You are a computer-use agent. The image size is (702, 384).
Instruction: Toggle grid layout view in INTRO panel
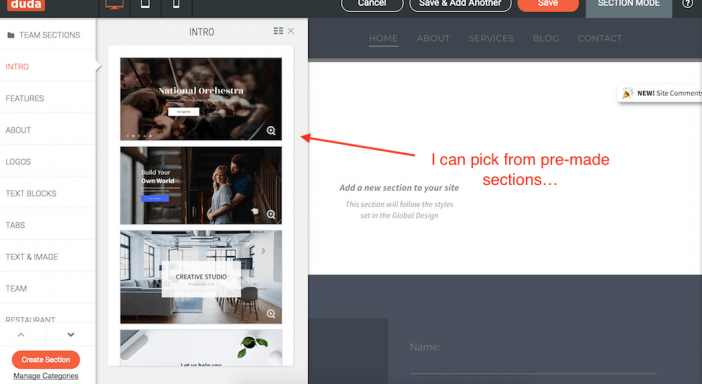(278, 31)
